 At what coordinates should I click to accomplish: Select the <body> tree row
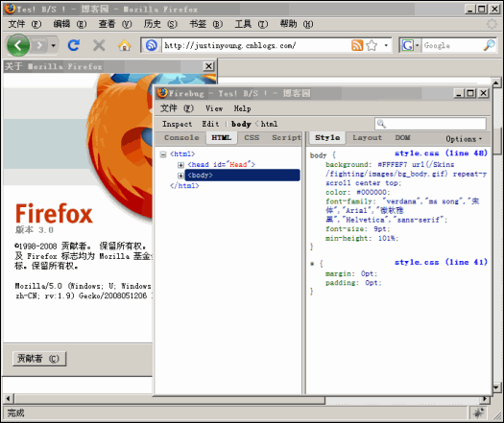(242, 175)
